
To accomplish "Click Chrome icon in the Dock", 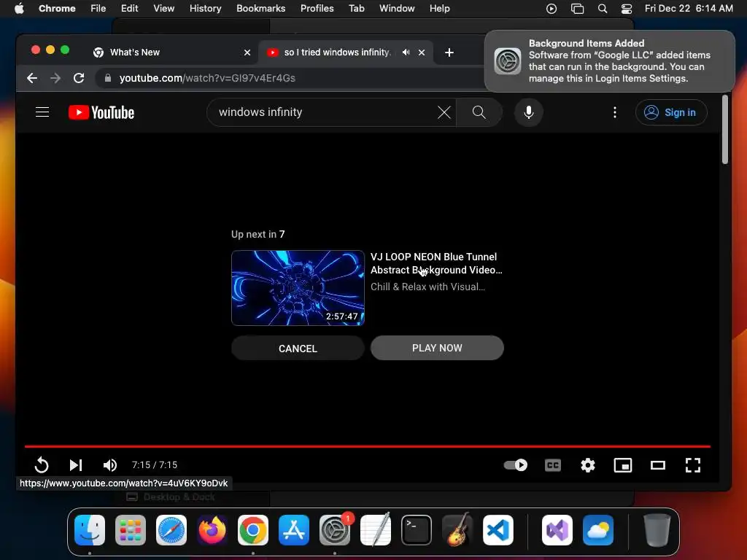I will click(253, 529).
